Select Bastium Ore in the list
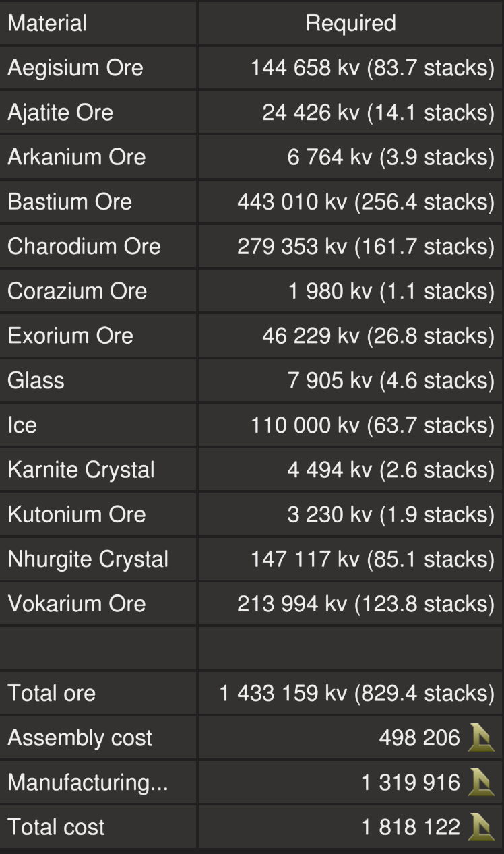The height and width of the screenshot is (854, 504). click(x=70, y=202)
